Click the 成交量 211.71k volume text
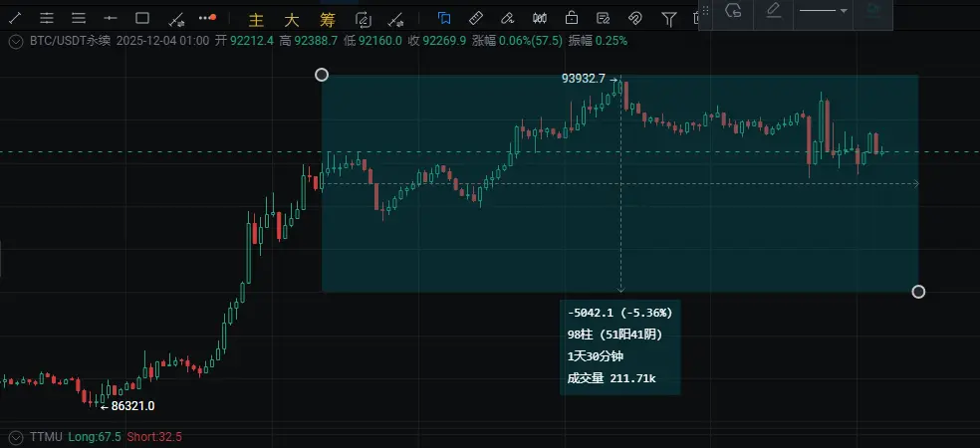This screenshot has height=448, width=980. 612,378
